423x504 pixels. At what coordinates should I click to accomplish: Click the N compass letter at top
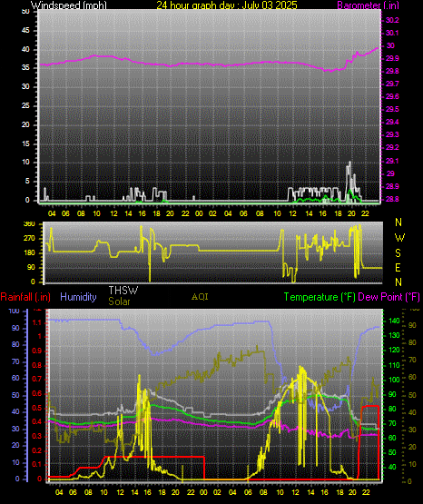[398, 222]
